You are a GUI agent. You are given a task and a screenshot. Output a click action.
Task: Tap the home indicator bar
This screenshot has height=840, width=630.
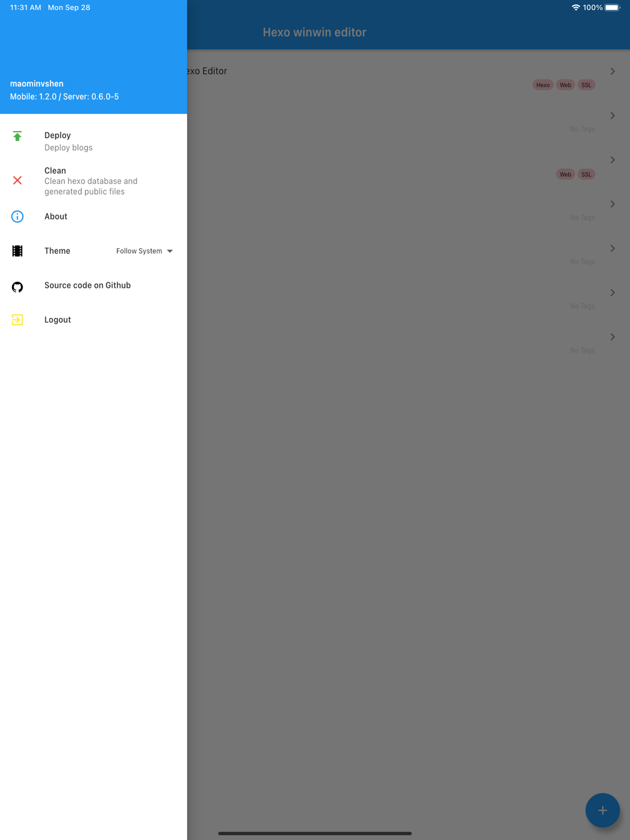click(x=315, y=833)
